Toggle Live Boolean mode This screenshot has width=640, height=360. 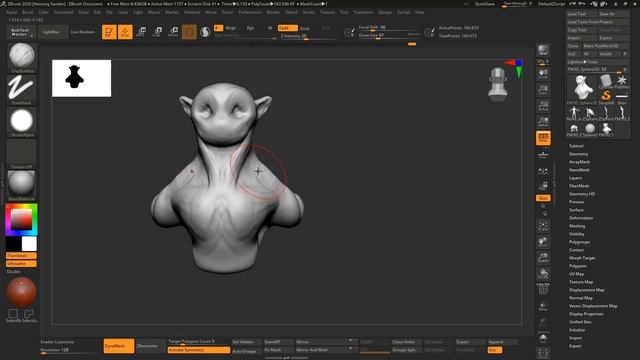[x=82, y=32]
